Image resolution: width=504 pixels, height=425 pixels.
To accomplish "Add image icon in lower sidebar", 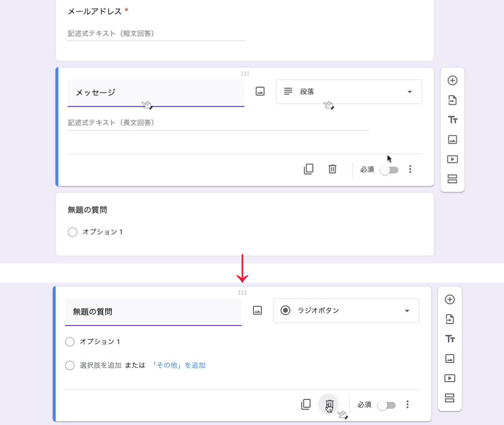I will point(450,359).
